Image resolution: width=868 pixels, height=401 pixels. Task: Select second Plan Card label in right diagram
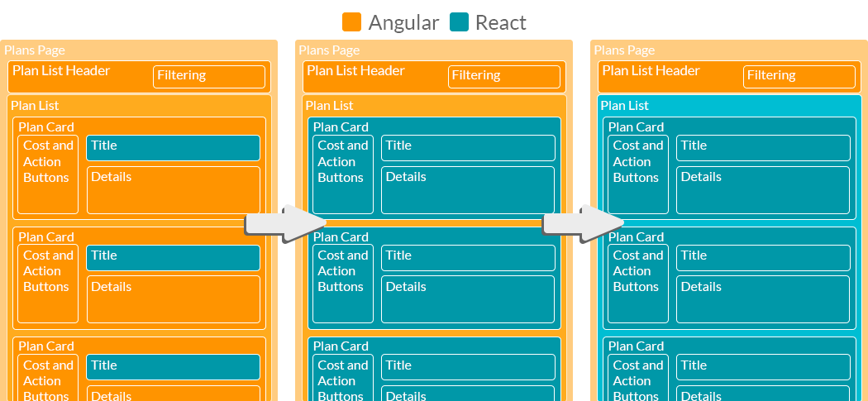click(x=636, y=237)
